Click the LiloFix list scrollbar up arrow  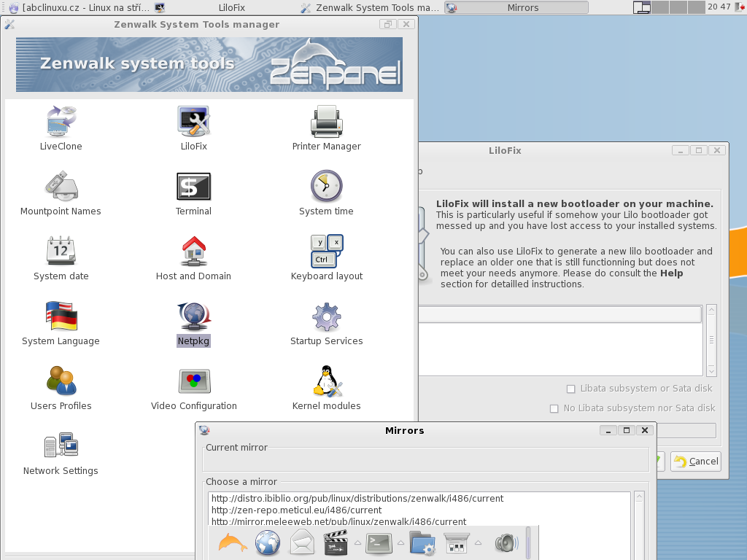tap(711, 310)
